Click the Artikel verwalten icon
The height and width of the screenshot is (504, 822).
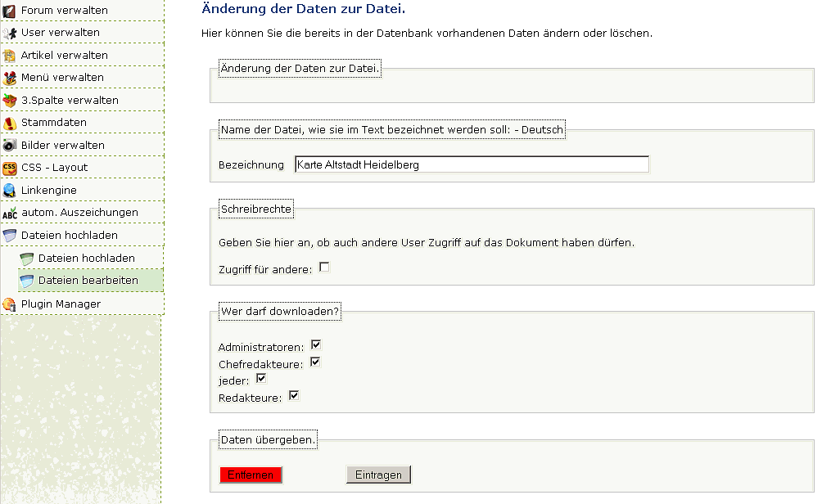coord(10,56)
